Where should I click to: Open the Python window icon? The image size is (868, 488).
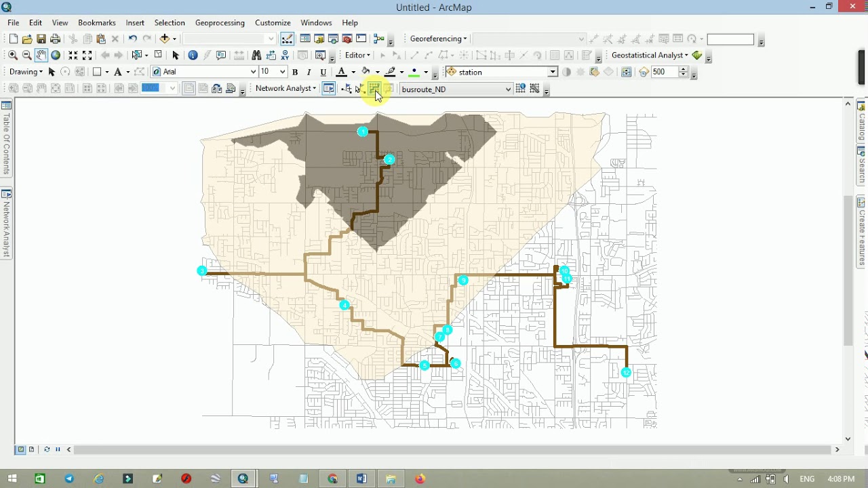click(361, 39)
